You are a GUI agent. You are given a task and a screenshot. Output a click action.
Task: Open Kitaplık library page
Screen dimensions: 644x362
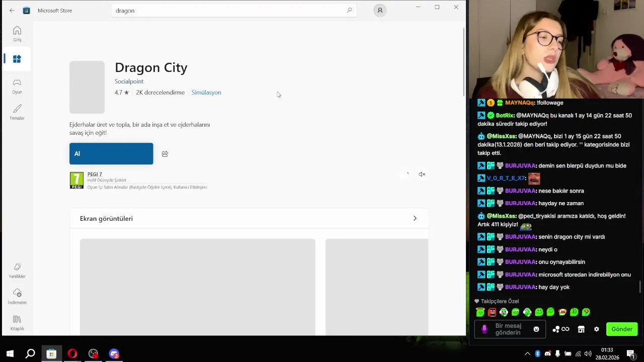(x=17, y=323)
